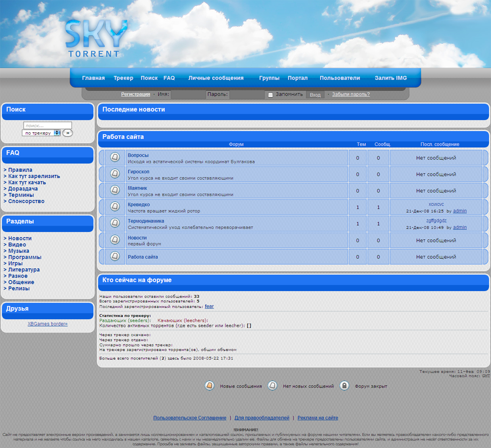Click the forum icon beside Новости forum

coord(114,240)
